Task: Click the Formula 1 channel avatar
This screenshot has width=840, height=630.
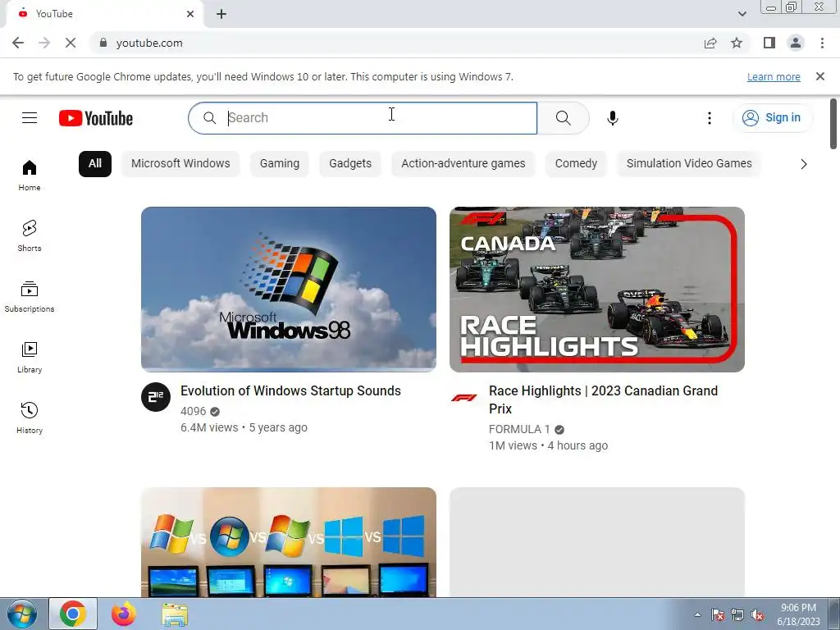Action: (x=464, y=398)
